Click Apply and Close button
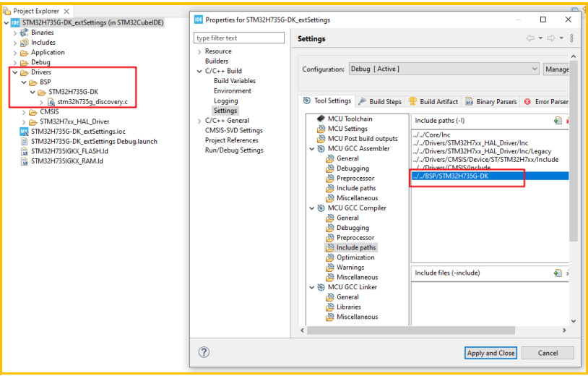Viewport: 588px width, 376px height. pos(490,353)
